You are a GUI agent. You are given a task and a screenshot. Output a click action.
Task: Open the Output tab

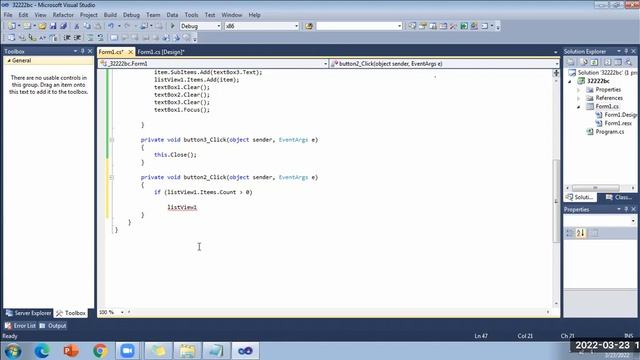53,326
